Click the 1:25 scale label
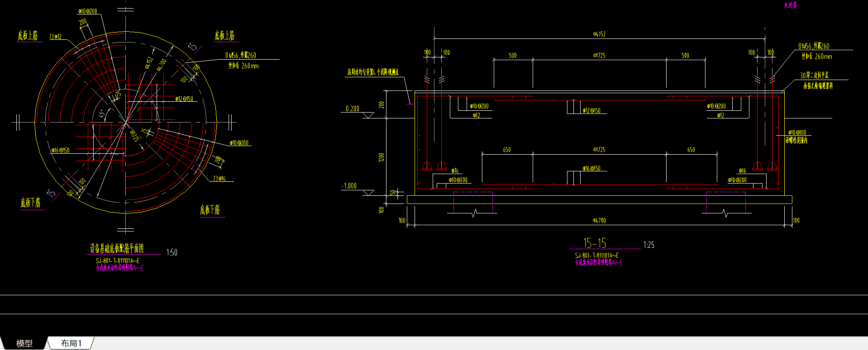The image size is (868, 350). 649,245
